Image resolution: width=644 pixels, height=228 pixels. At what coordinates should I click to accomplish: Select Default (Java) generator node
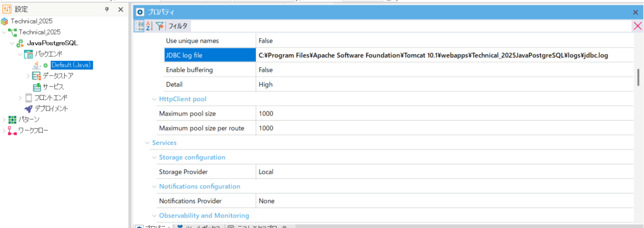72,65
